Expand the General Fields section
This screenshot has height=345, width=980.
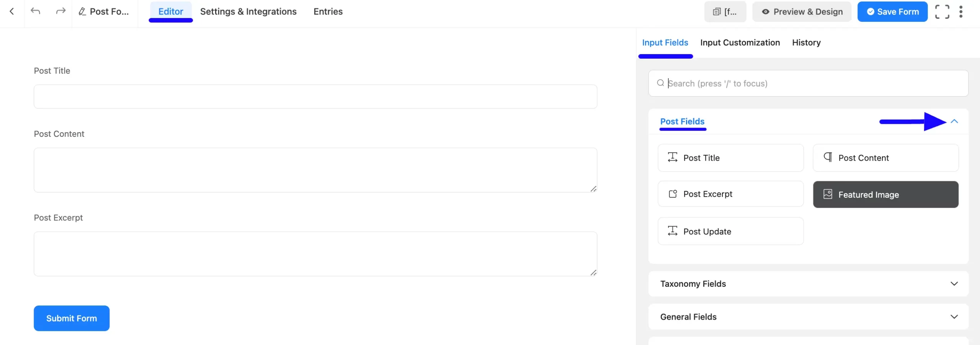coord(808,317)
